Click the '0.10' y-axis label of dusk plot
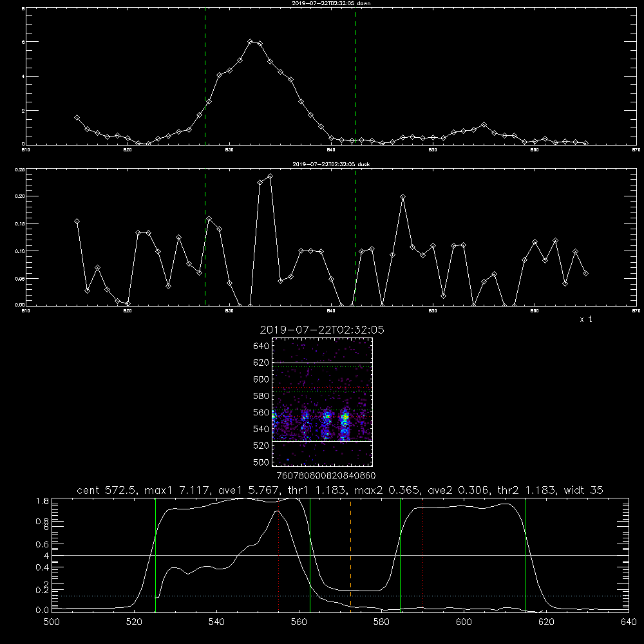The image size is (644, 644). pos(20,251)
